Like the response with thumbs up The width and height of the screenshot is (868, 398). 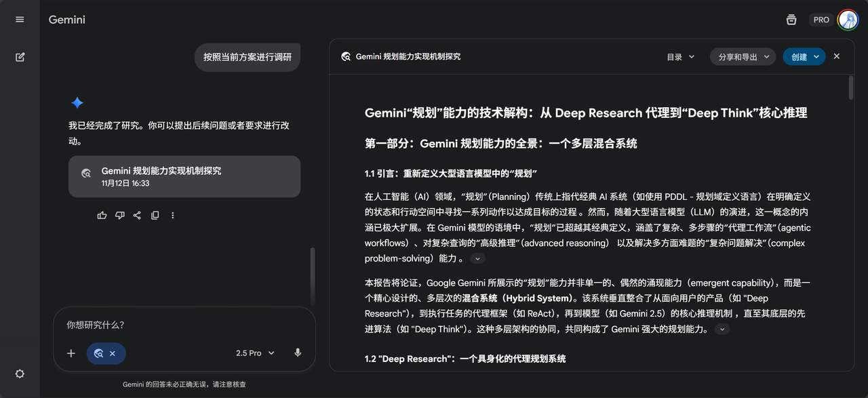tap(102, 215)
